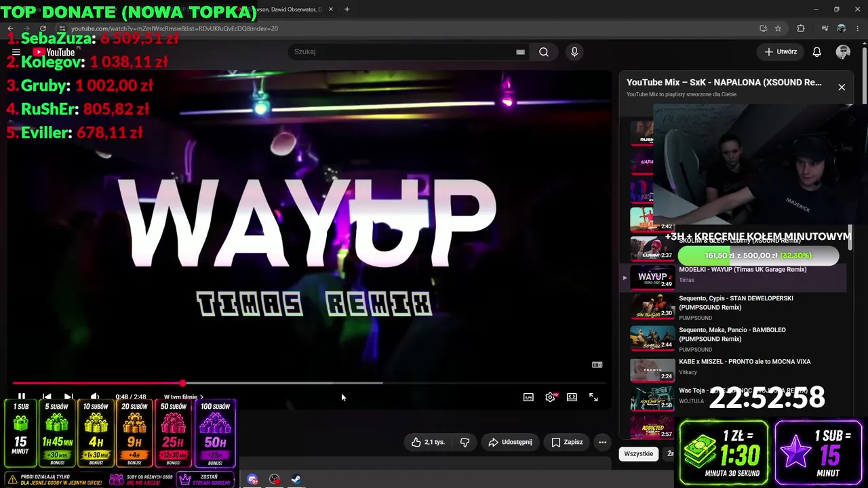Play Sequento, Maka, Pancio - BAMBOLEO
Viewport: 868px width, 488px height.
(732, 334)
